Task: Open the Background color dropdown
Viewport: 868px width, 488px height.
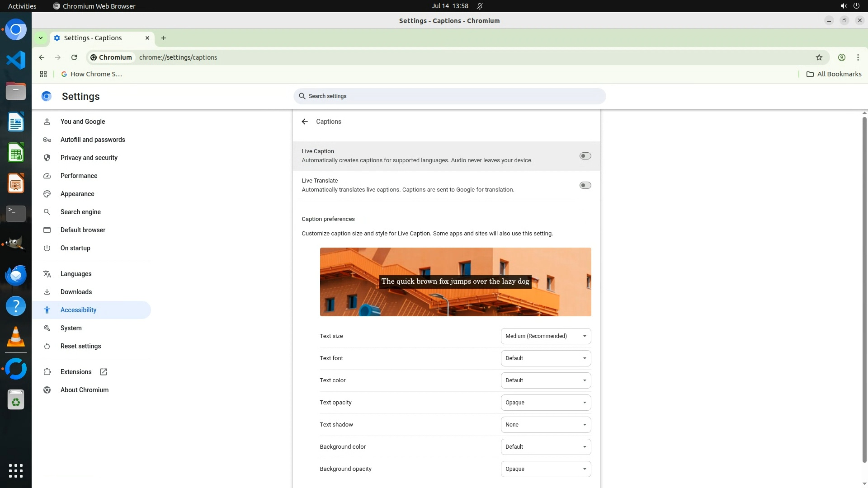Action: click(545, 447)
